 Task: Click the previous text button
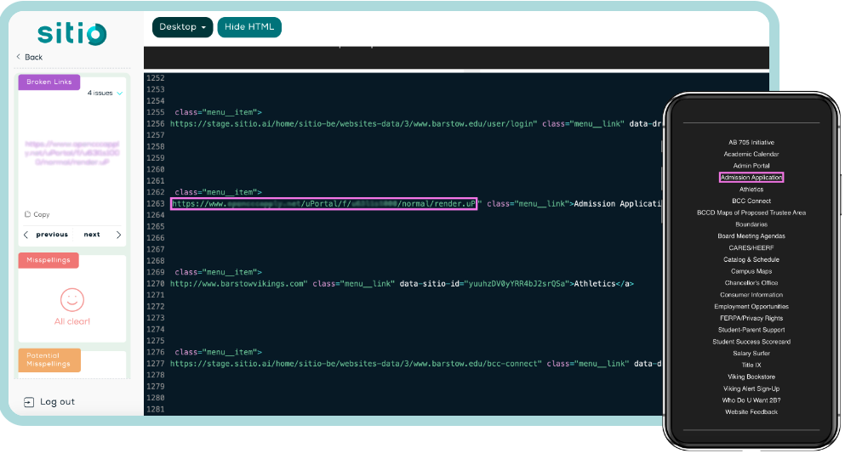pos(52,235)
